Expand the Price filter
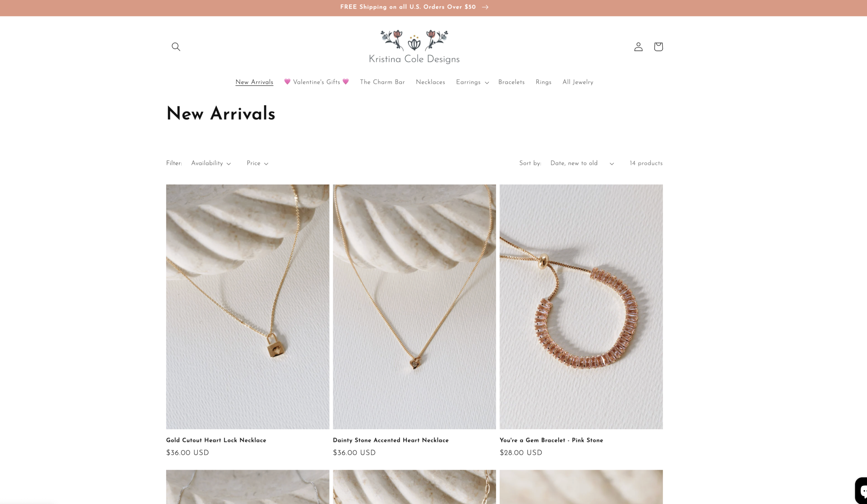This screenshot has width=867, height=504. [x=257, y=163]
